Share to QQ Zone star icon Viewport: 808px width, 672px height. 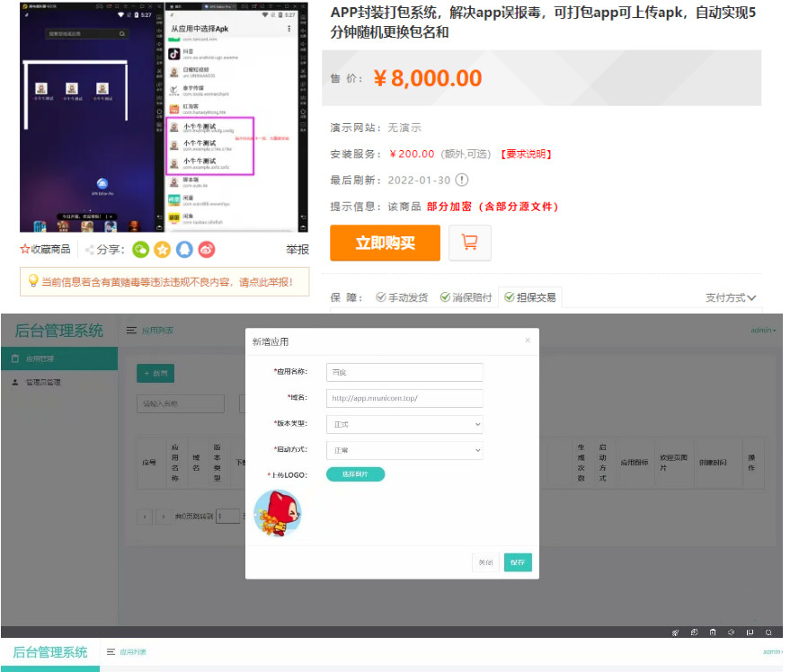162,250
